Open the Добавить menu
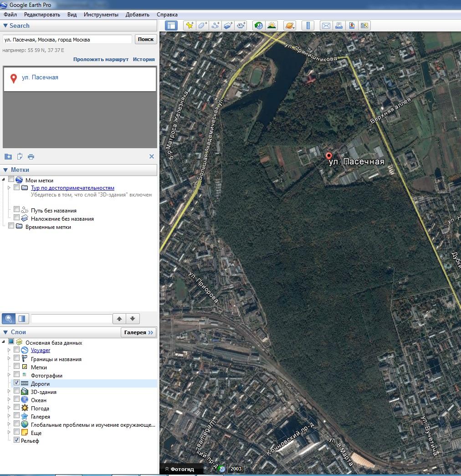The height and width of the screenshot is (476, 461). 137,15
